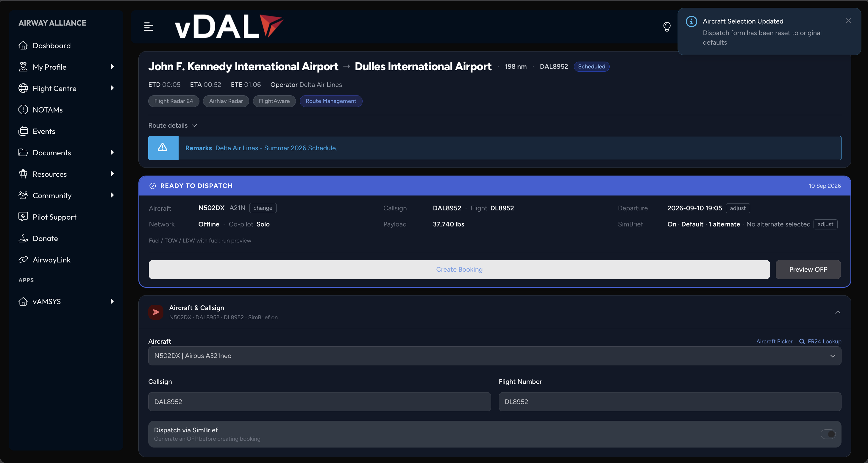Click the FR24 Lookup link text
The width and height of the screenshot is (868, 463).
click(824, 341)
